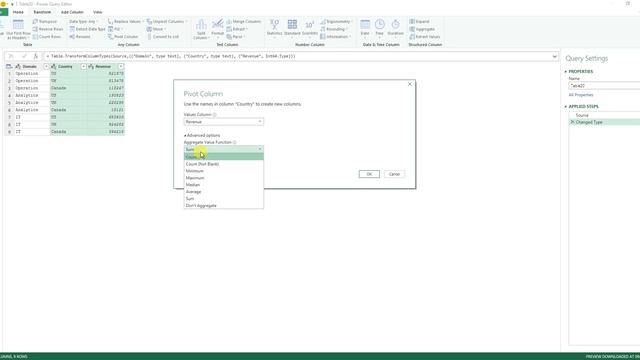Open the Trigonometry dropdown
The image size is (640, 360).
tap(336, 21)
